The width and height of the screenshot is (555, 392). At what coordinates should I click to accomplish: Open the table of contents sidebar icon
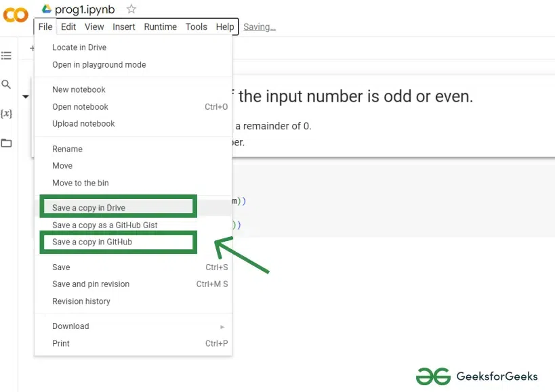(6, 56)
